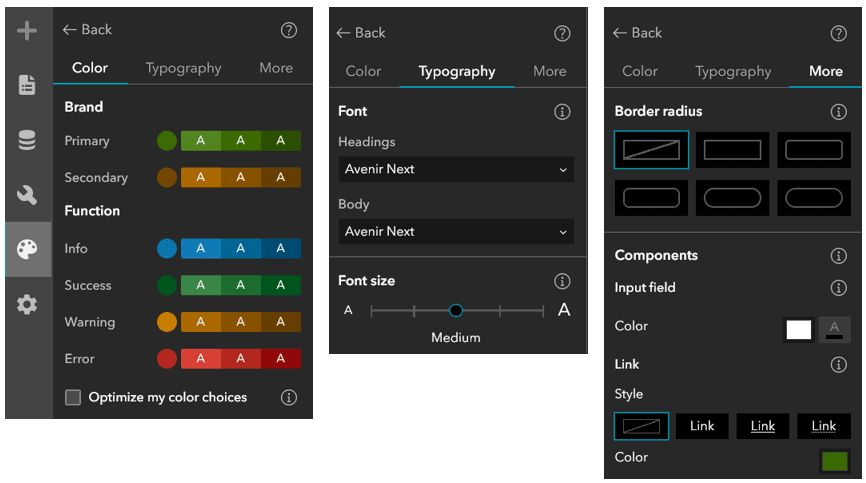Screen dimensions: 866x483
Task: Open the Page document icon in sidebar
Action: (x=27, y=85)
